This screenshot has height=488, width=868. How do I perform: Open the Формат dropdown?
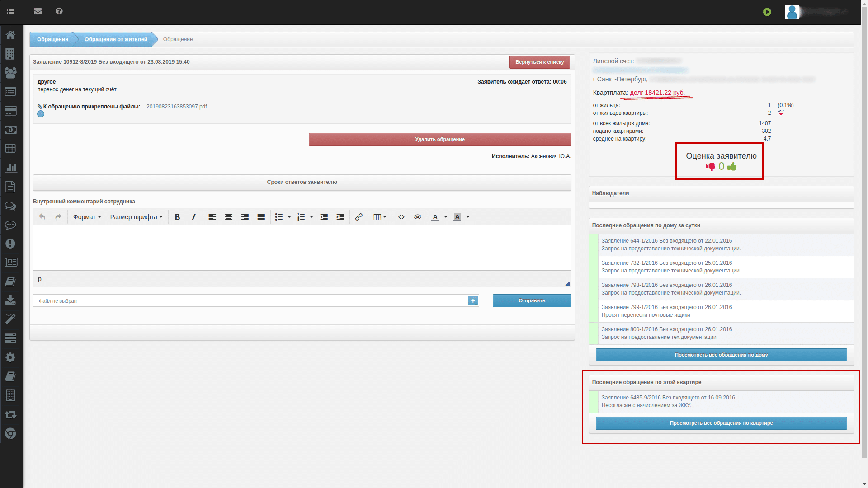coord(87,217)
